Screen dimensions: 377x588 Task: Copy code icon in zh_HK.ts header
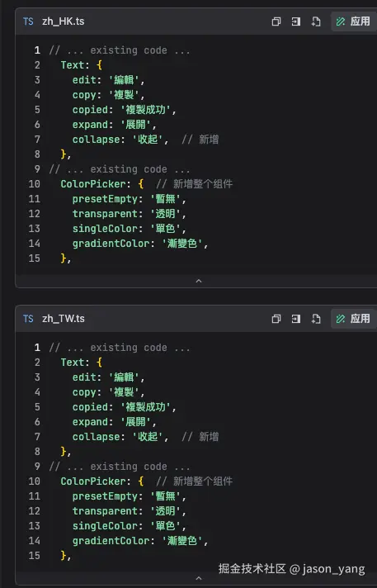click(276, 21)
